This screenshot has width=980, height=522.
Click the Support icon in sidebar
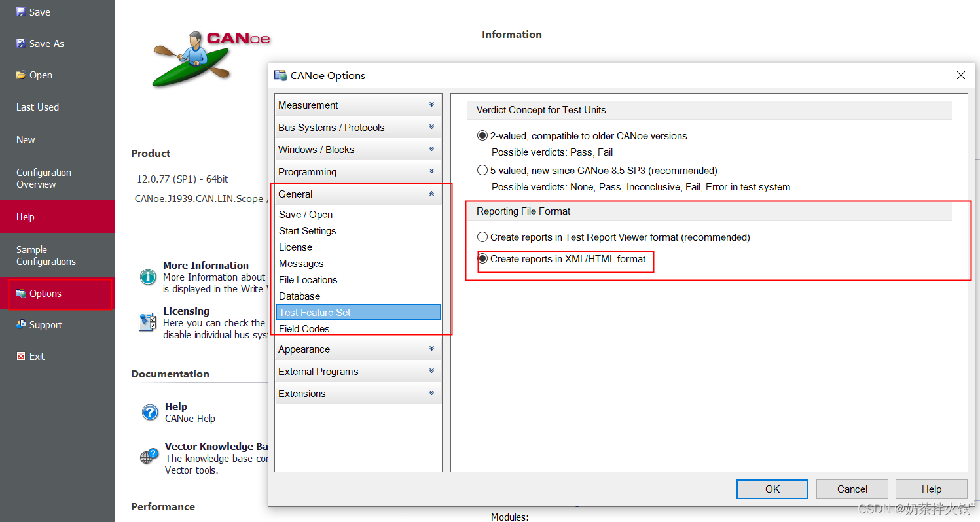(21, 325)
